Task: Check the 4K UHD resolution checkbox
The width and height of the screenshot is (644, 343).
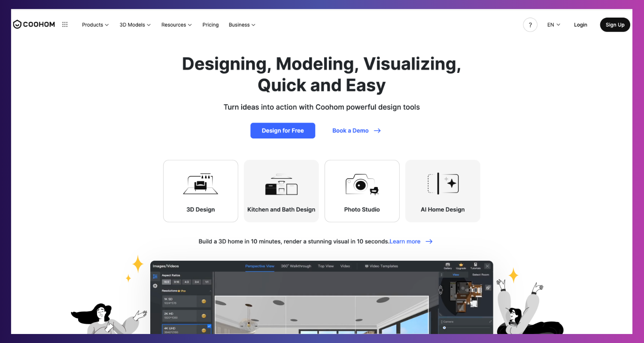Action: tap(209, 326)
